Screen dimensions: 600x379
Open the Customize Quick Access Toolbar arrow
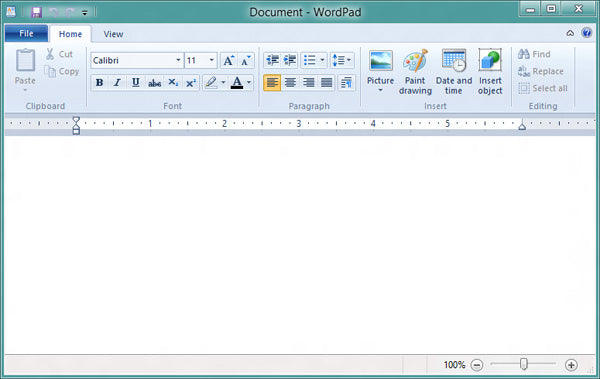[85, 13]
